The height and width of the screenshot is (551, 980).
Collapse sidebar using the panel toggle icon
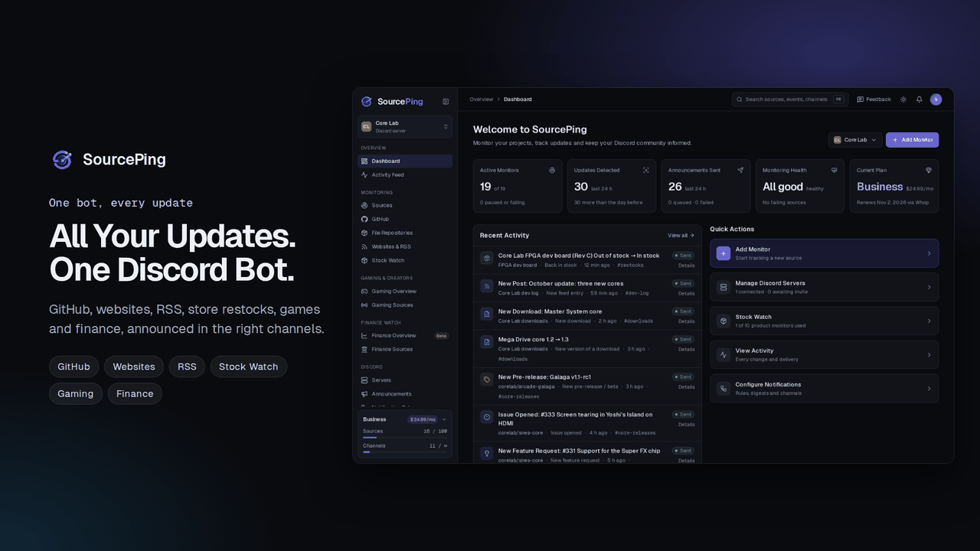click(x=446, y=102)
